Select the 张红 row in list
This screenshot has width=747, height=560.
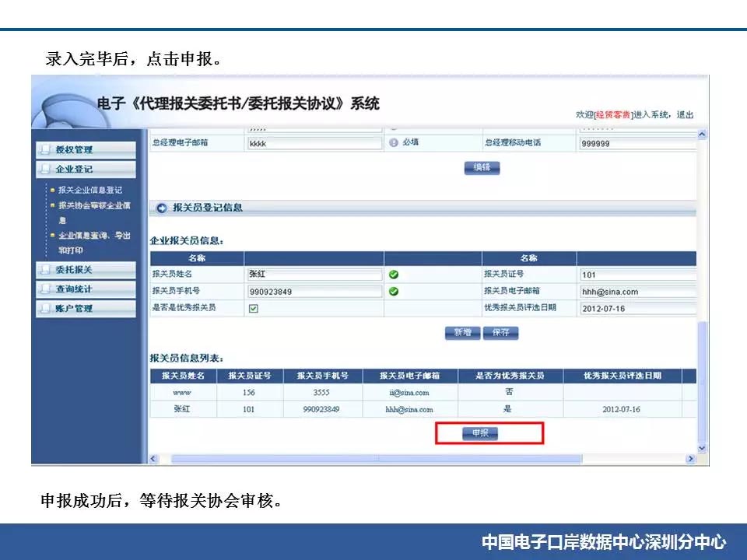(x=423, y=409)
